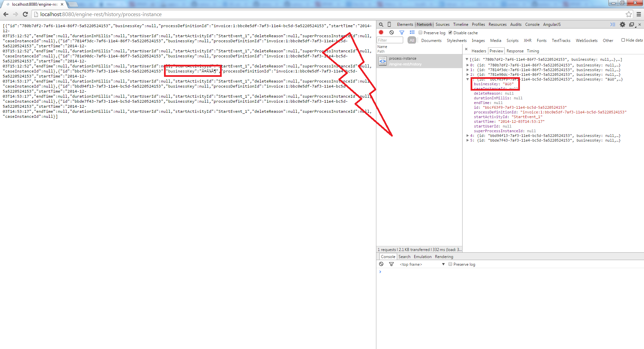Switch to small request rows list icon

pyautogui.click(x=412, y=33)
